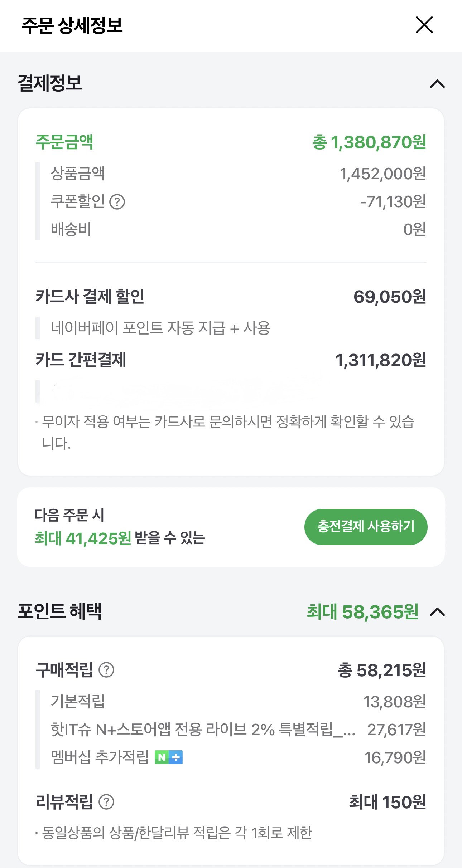Tap the 카드 간편결제 amount 1,311,820원
The width and height of the screenshot is (462, 868).
(x=381, y=360)
